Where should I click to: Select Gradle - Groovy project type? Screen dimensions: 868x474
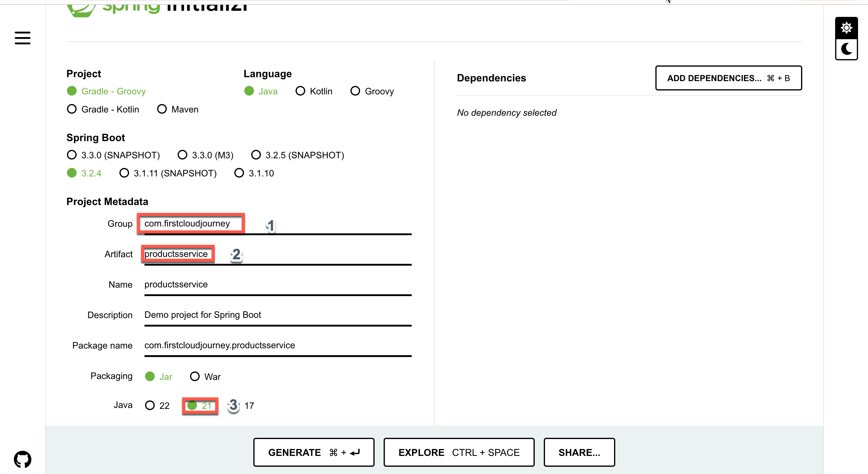(x=106, y=91)
